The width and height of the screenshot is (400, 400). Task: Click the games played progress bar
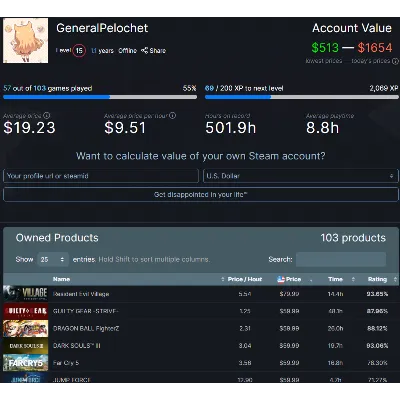pos(100,97)
